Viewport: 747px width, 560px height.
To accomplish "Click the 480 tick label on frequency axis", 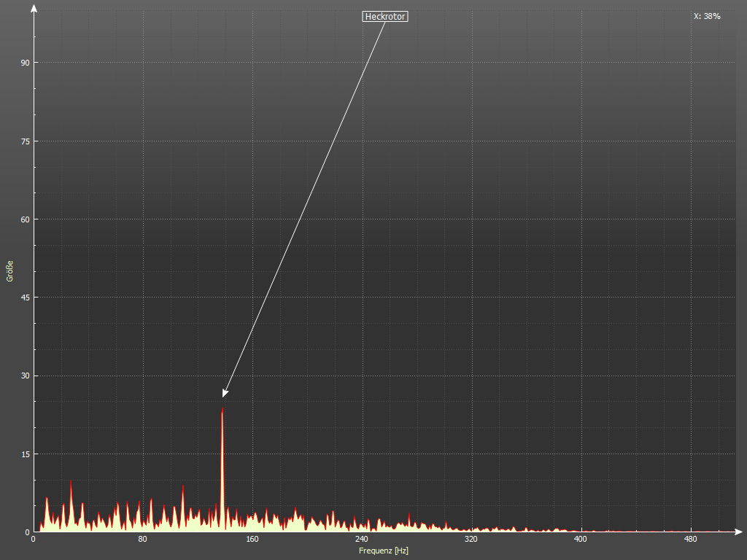I will (x=690, y=540).
